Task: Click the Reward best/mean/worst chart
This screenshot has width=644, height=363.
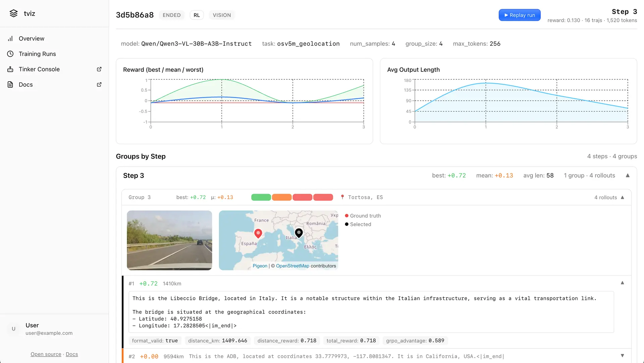Action: click(244, 101)
